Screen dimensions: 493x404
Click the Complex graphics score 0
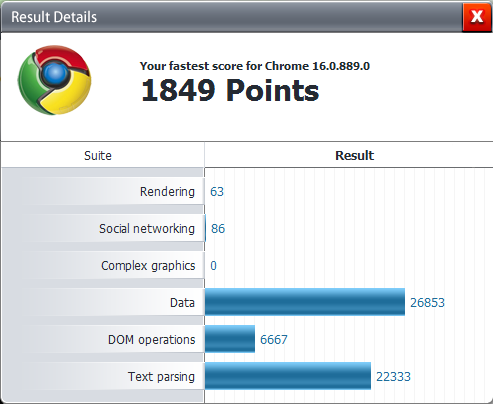[213, 266]
